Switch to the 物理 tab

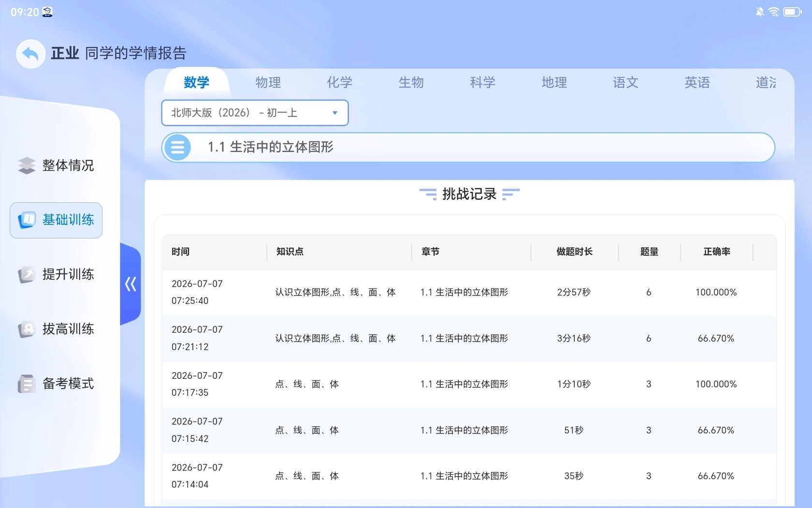[x=268, y=82]
